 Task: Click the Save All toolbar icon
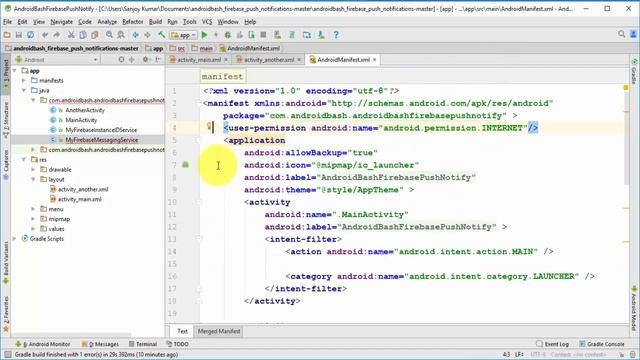click(18, 35)
